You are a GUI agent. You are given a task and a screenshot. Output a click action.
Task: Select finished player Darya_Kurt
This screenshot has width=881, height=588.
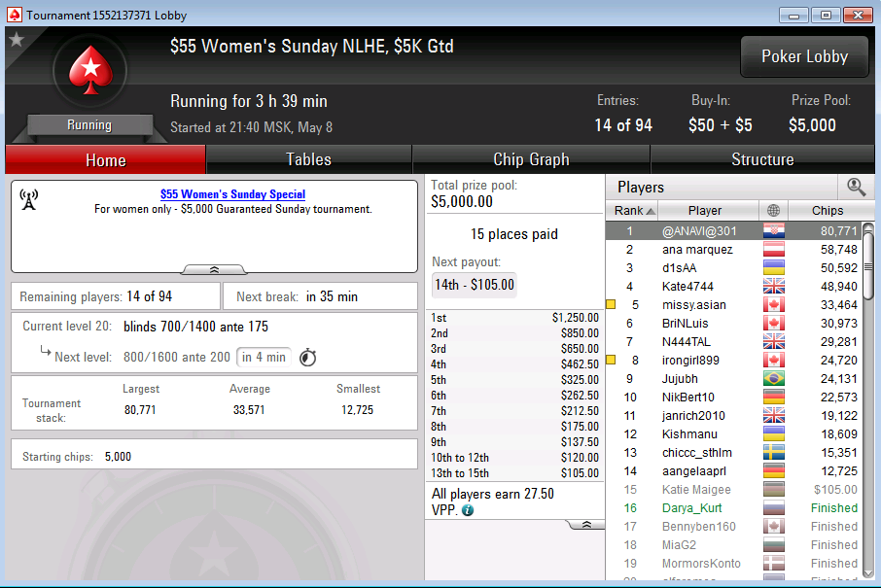734,508
